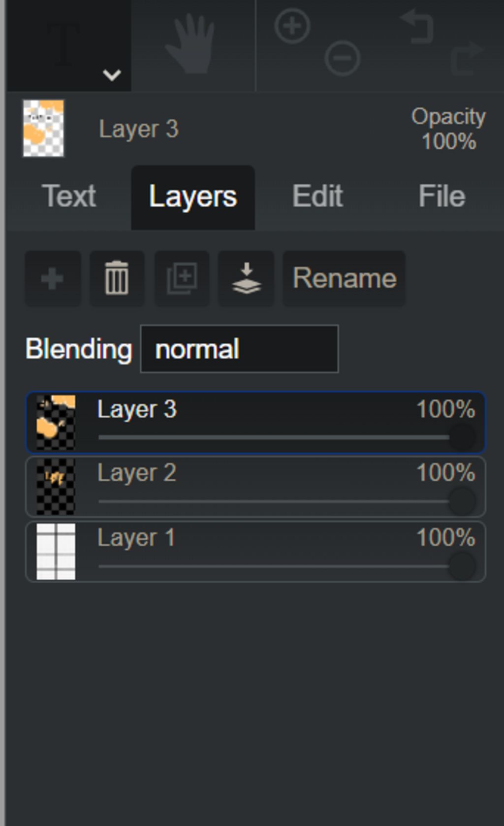This screenshot has height=826, width=504.
Task: Click the Layer 3 thumbnail preview at top
Action: pos(43,129)
